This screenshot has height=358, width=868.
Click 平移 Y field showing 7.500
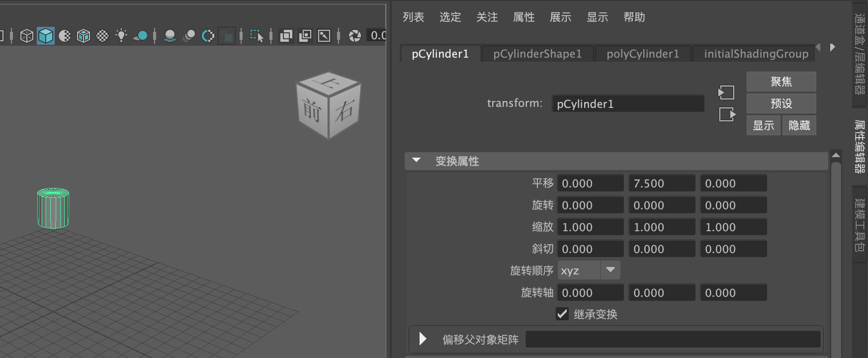[662, 183]
